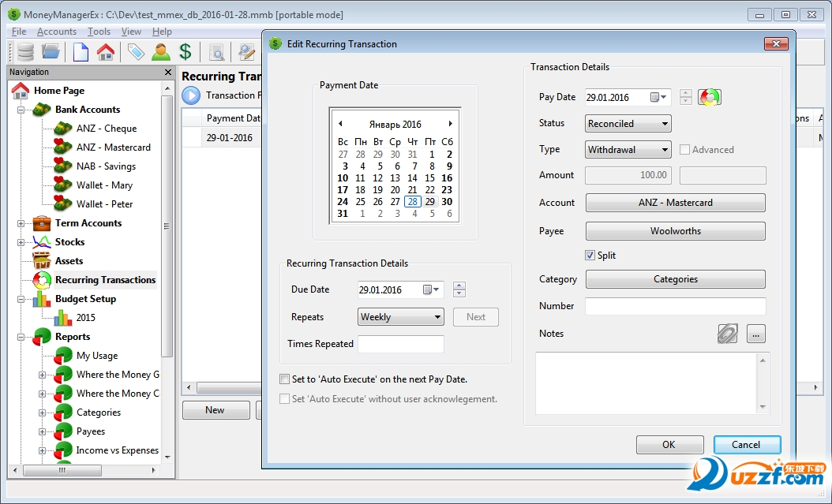This screenshot has height=504, width=832.
Task: Expand the Categories report node
Action: (42, 413)
